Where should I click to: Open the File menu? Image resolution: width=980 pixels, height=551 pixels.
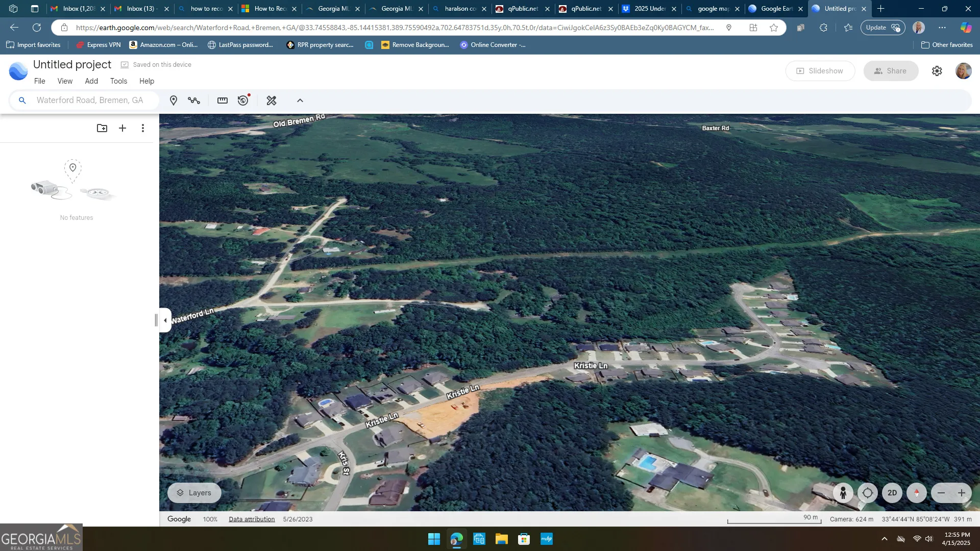click(39, 81)
